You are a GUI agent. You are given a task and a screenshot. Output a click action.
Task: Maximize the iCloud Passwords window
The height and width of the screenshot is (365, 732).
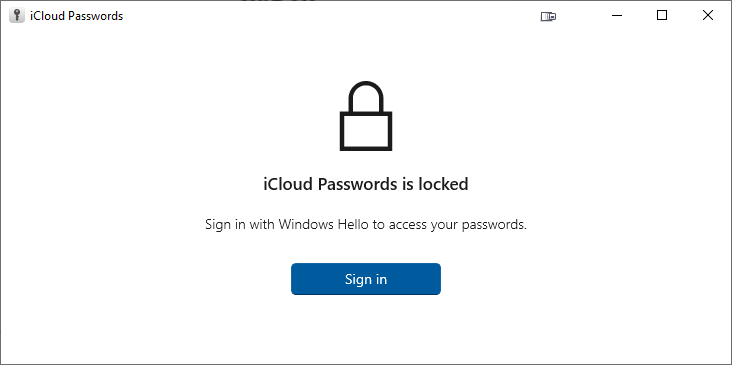662,15
